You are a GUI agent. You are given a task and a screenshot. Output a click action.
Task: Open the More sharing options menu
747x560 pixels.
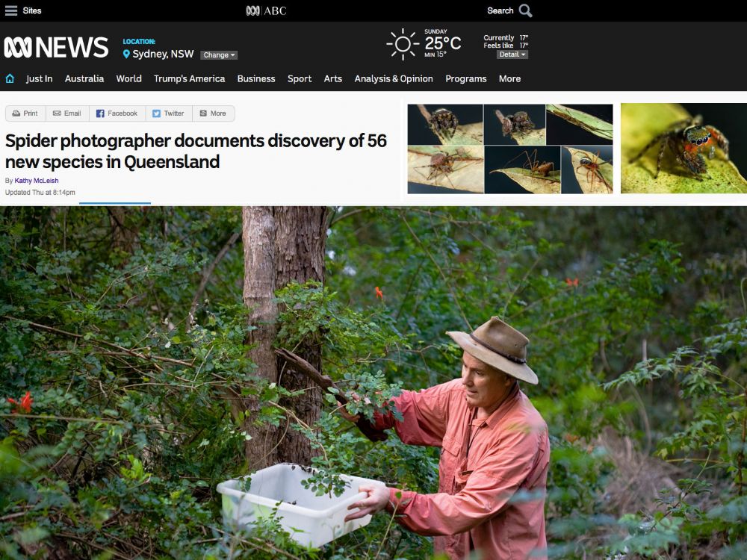coord(214,113)
